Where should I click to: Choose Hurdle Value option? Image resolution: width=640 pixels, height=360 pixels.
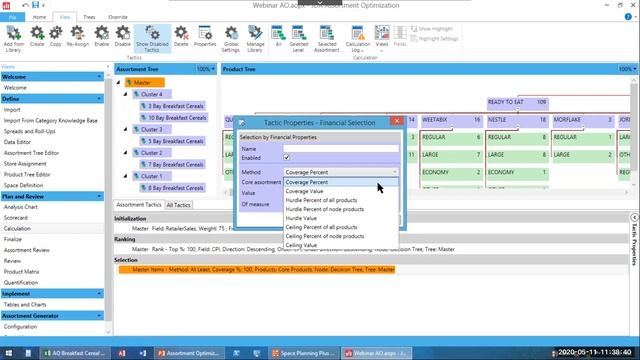(341, 218)
